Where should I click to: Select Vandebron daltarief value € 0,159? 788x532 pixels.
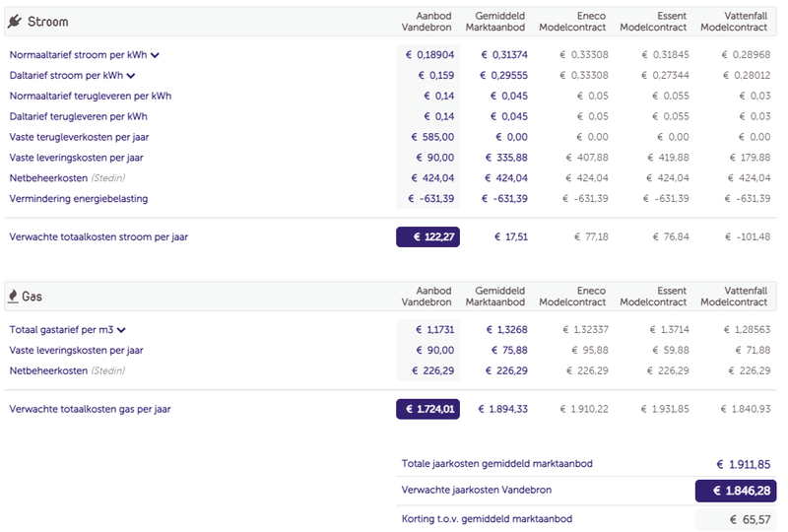coord(435,76)
